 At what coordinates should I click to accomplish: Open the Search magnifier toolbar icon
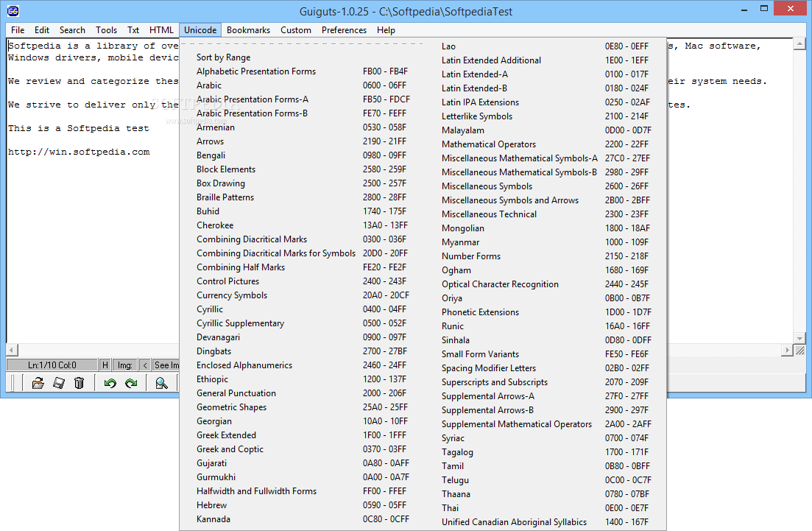pos(161,384)
